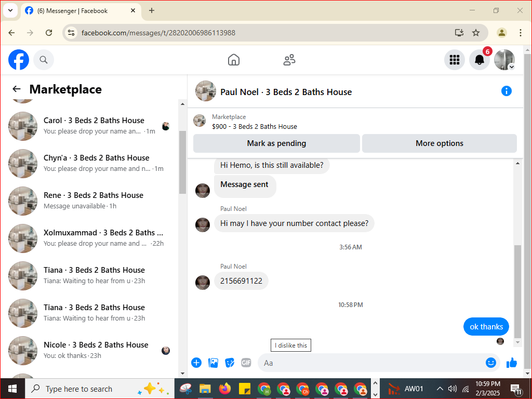Open Carol's 3 Beds 2 Baths House chat
The image size is (532, 399).
coord(89,126)
